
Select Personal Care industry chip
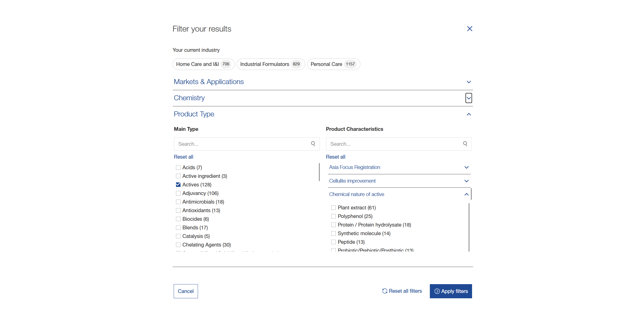point(333,64)
